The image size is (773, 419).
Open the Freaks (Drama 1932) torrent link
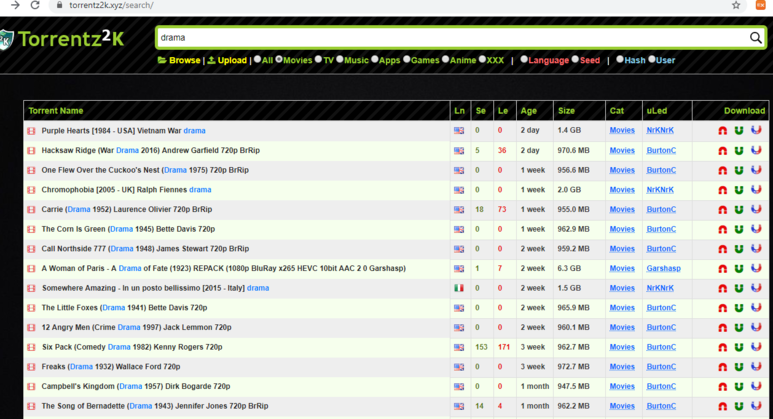coord(111,367)
